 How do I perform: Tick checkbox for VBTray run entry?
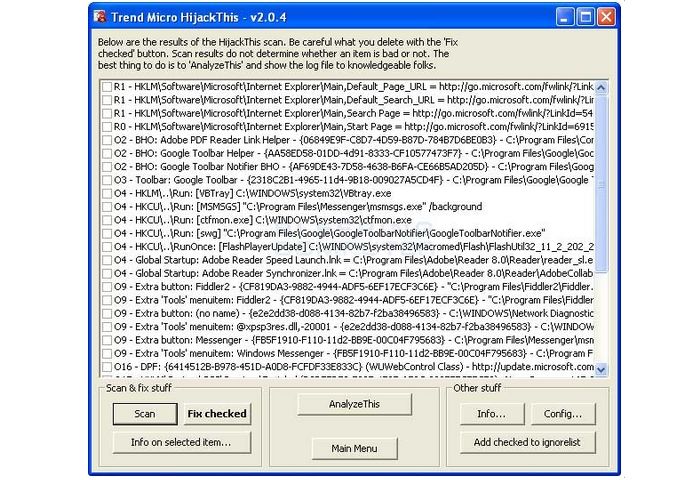coord(107,194)
